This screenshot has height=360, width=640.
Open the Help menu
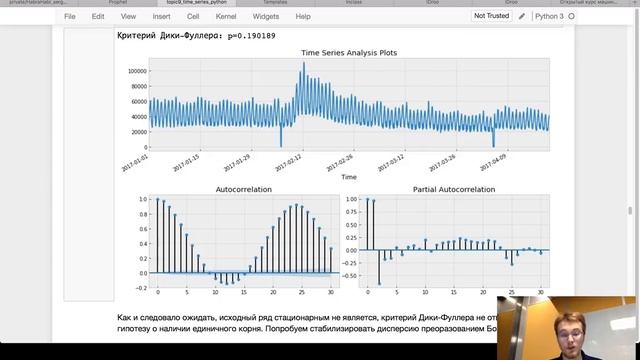pyautogui.click(x=303, y=16)
